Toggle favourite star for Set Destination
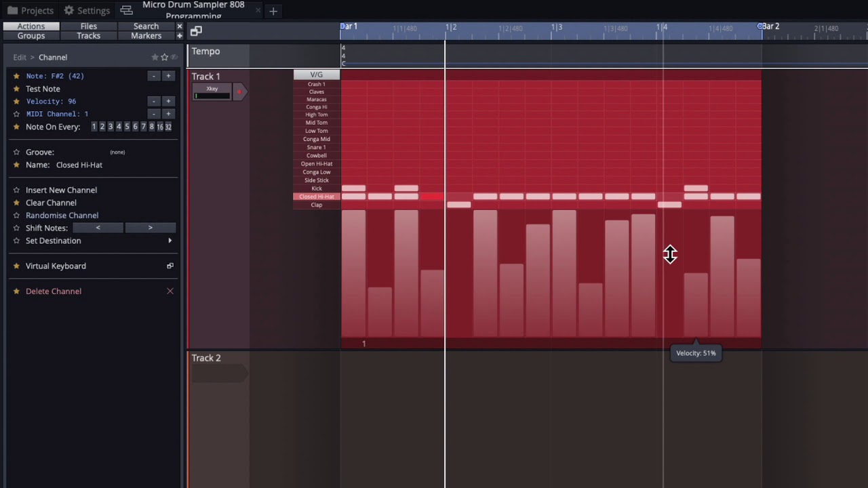Screen dimensions: 868x488 click(x=16, y=241)
